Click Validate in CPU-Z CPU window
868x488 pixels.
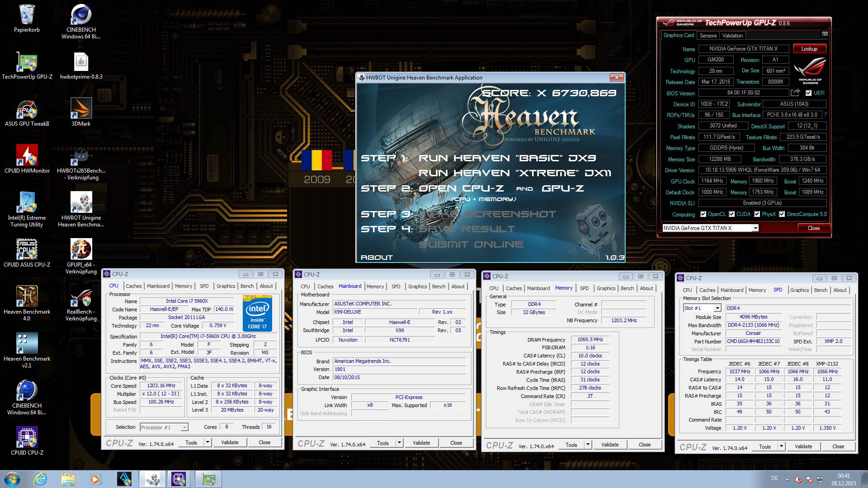(x=230, y=442)
